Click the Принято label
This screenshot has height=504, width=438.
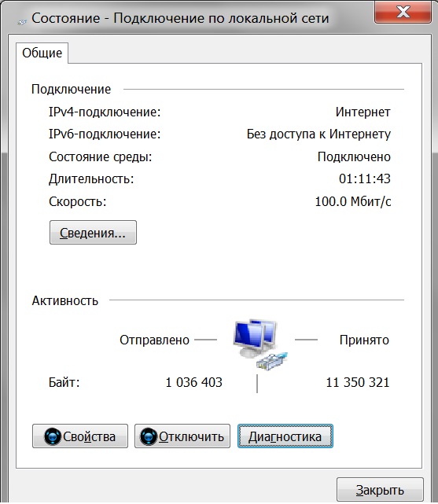click(364, 340)
